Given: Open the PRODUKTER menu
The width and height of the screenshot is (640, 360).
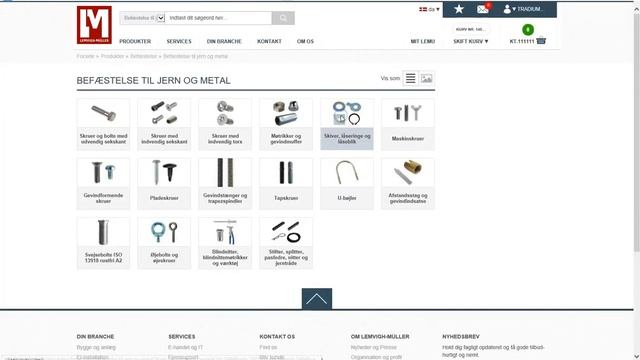Looking at the screenshot, I should coord(135,41).
